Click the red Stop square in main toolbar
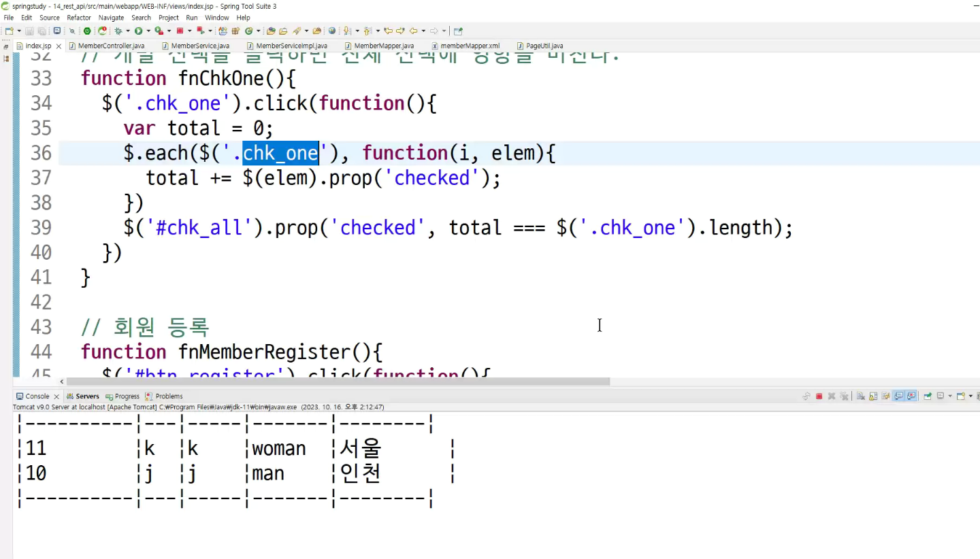 (x=180, y=31)
